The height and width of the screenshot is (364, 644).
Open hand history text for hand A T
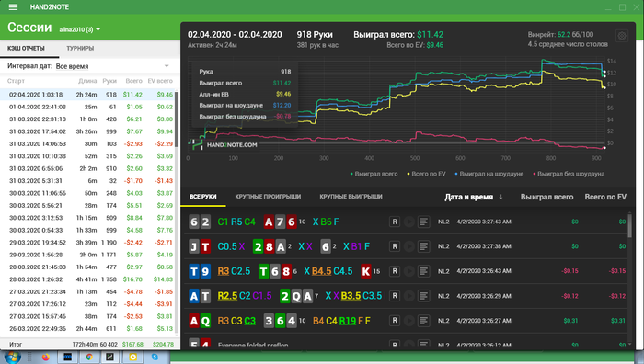pyautogui.click(x=423, y=296)
